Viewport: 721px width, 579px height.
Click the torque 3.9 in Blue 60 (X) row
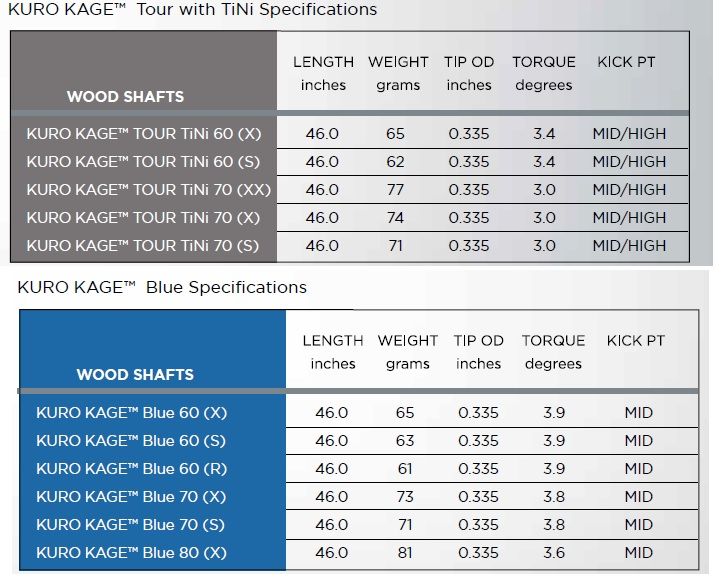554,413
